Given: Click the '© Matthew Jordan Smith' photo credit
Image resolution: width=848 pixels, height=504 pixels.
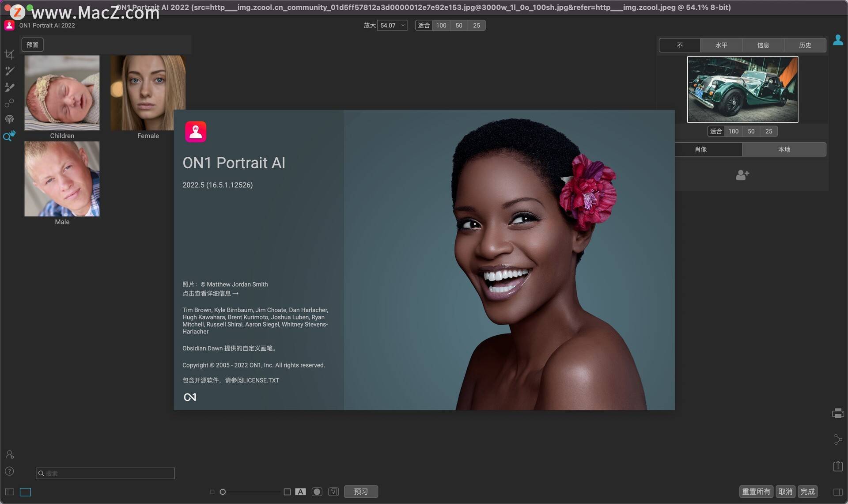Looking at the screenshot, I should click(x=234, y=284).
